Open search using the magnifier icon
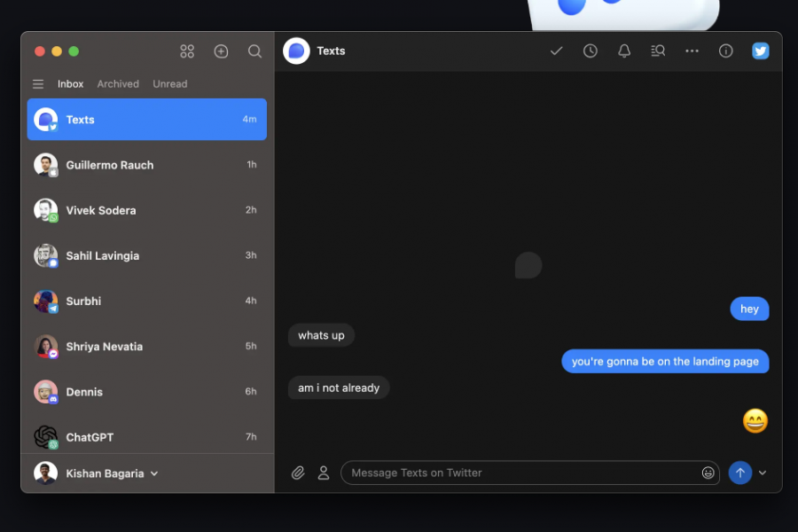 (254, 51)
